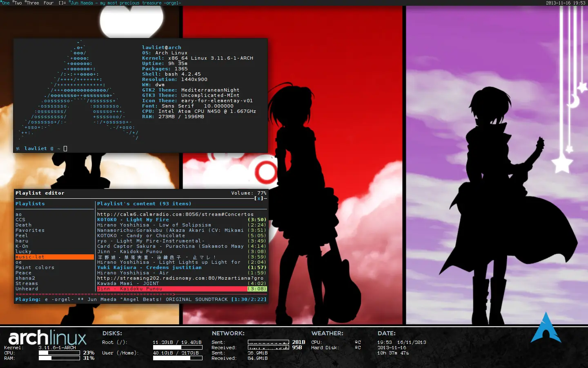
Task: Click the Volume 77% indicator
Action: point(249,193)
